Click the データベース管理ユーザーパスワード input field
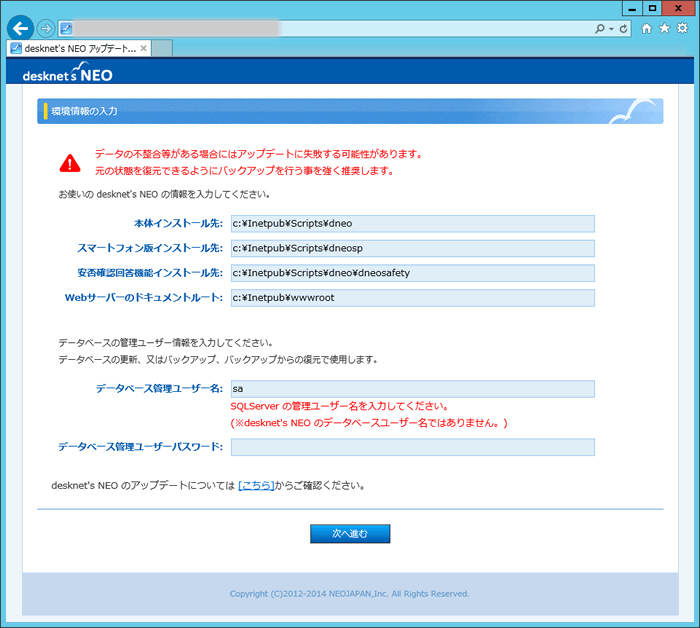The image size is (700, 628). tap(412, 447)
